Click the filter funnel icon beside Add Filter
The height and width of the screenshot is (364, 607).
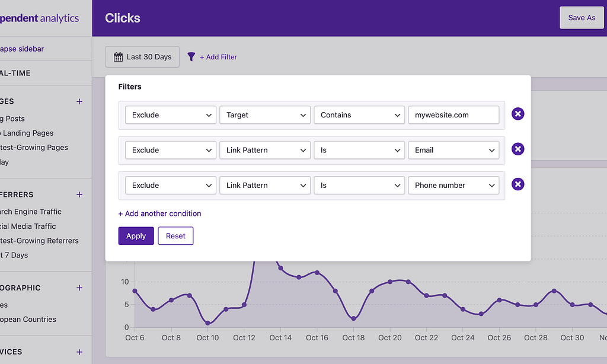(191, 56)
